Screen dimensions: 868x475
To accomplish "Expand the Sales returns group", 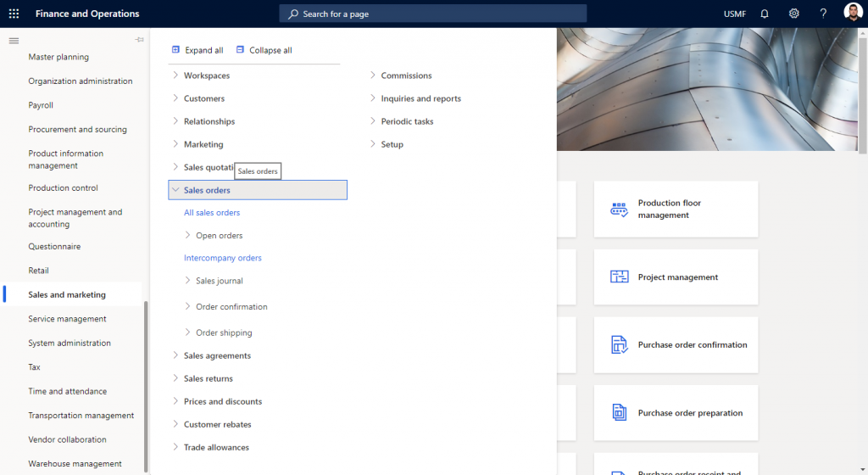I will [x=175, y=378].
